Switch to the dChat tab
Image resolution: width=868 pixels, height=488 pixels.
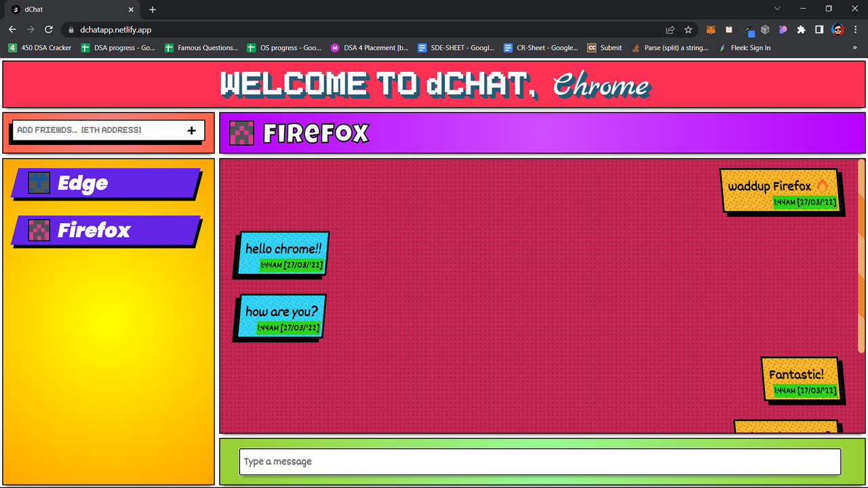(x=72, y=9)
